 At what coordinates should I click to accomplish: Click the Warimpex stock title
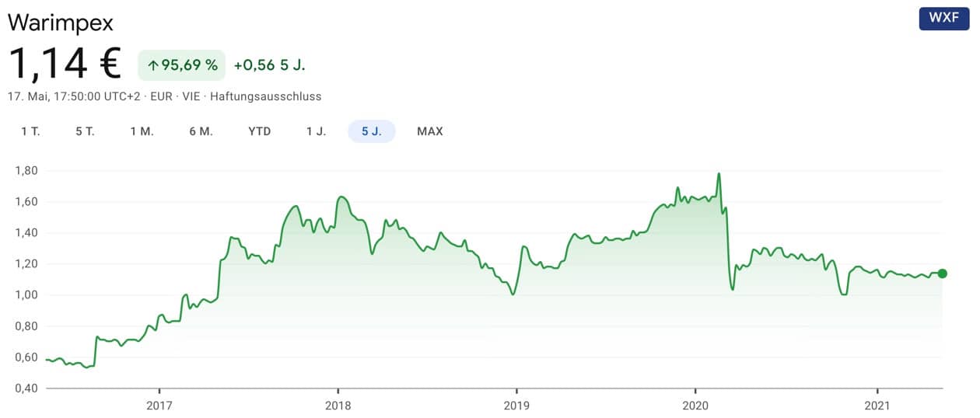click(60, 22)
